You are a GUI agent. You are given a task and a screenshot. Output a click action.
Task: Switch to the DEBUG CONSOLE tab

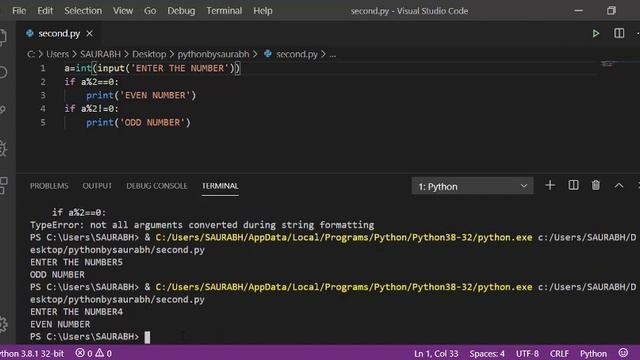click(x=157, y=186)
